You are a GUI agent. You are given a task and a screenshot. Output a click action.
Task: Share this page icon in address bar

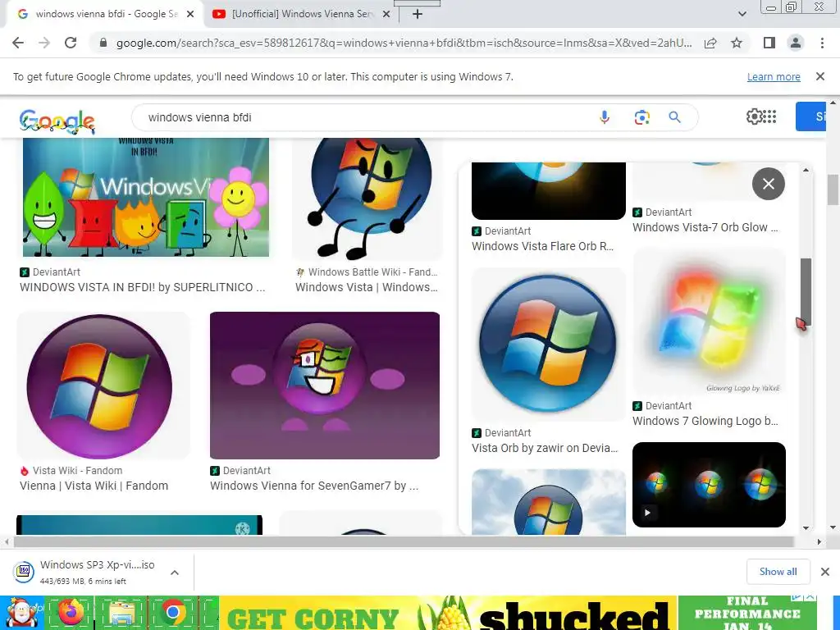click(x=710, y=43)
